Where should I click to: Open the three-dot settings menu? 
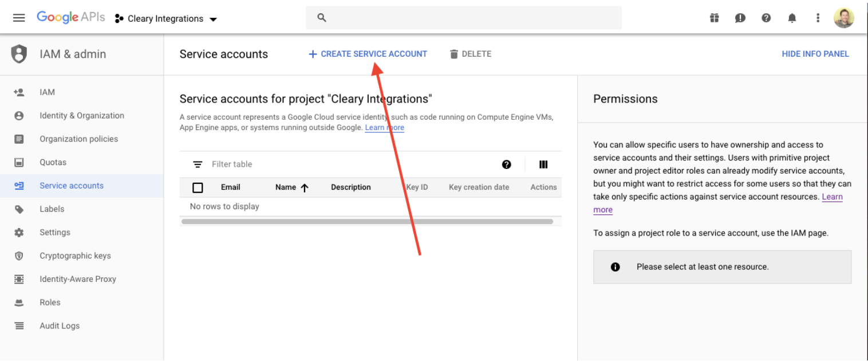818,18
